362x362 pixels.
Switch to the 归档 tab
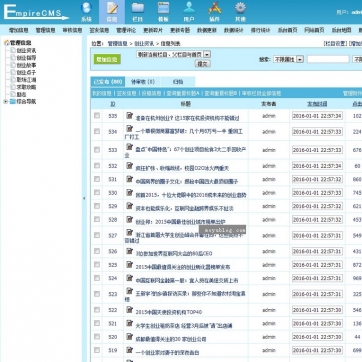click(x=178, y=82)
